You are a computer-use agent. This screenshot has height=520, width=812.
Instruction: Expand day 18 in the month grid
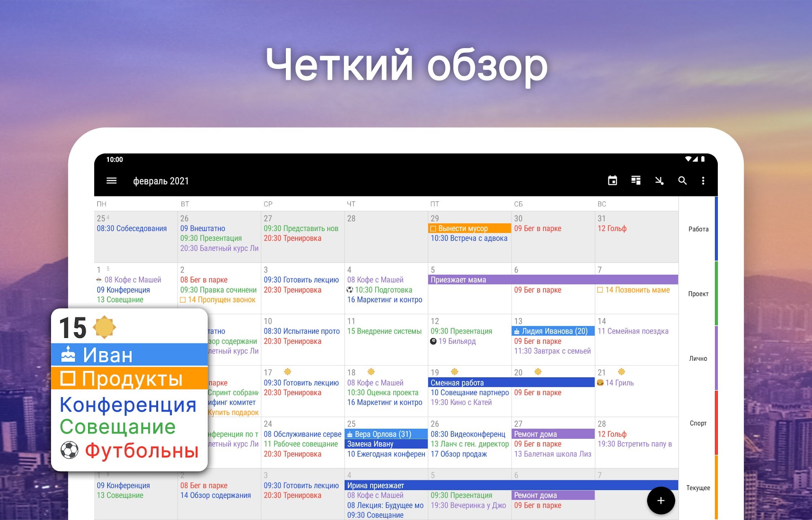pyautogui.click(x=352, y=372)
